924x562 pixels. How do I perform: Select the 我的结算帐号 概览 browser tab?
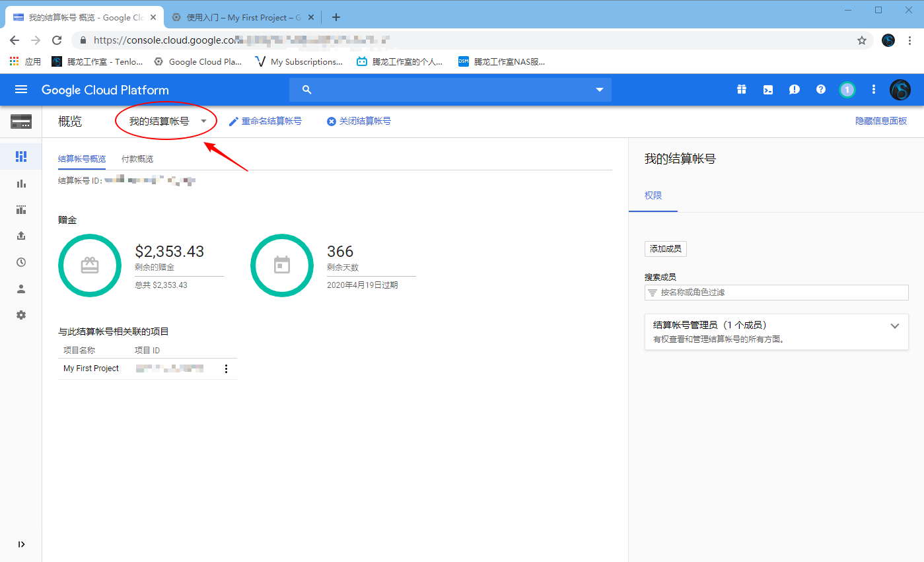[x=86, y=18]
